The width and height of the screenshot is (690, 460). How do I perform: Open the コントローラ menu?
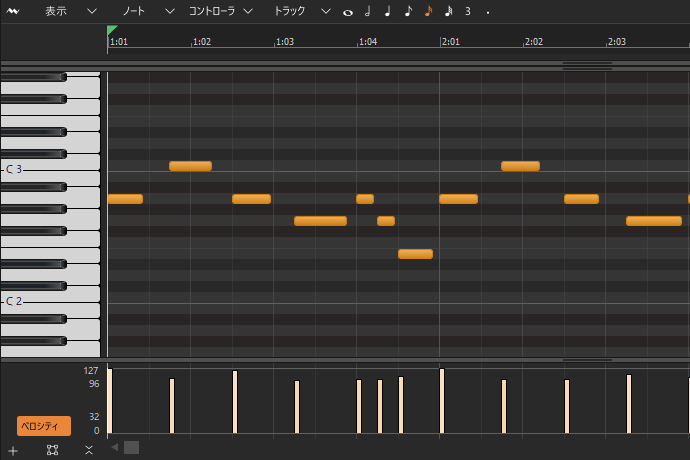[212, 11]
